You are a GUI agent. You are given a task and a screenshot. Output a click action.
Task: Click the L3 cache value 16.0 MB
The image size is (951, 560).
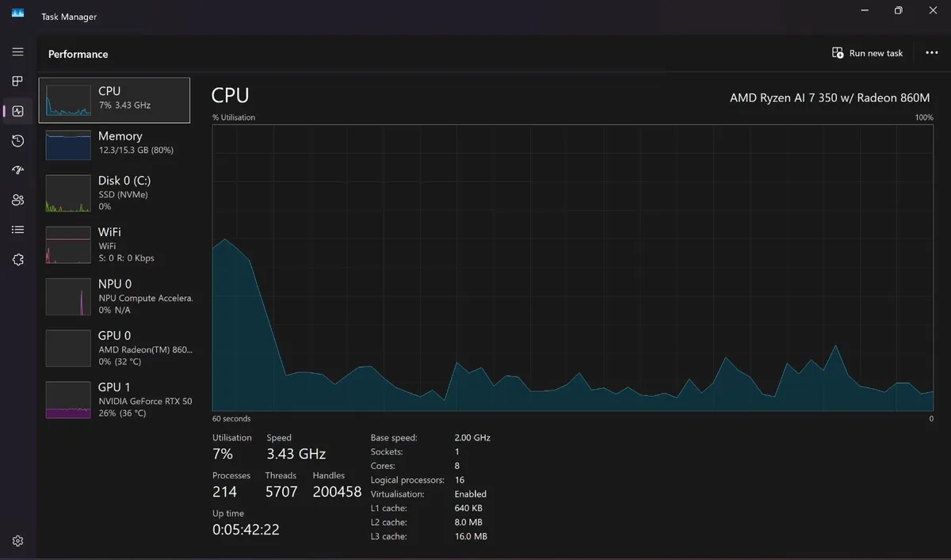click(471, 536)
